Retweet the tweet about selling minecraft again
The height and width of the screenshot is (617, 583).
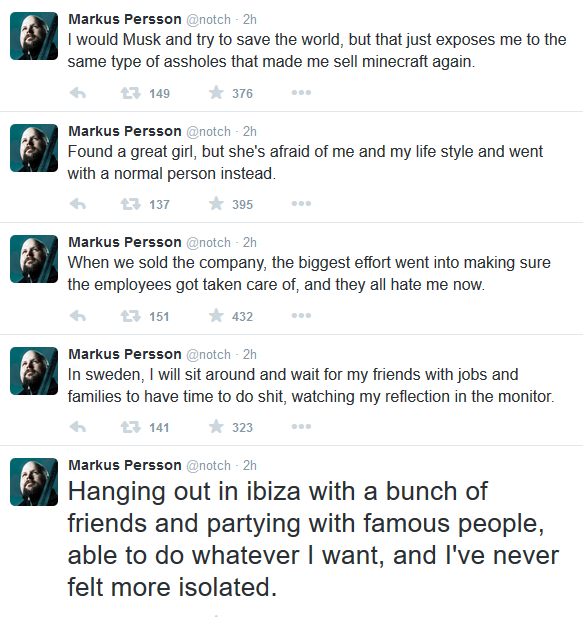[130, 93]
